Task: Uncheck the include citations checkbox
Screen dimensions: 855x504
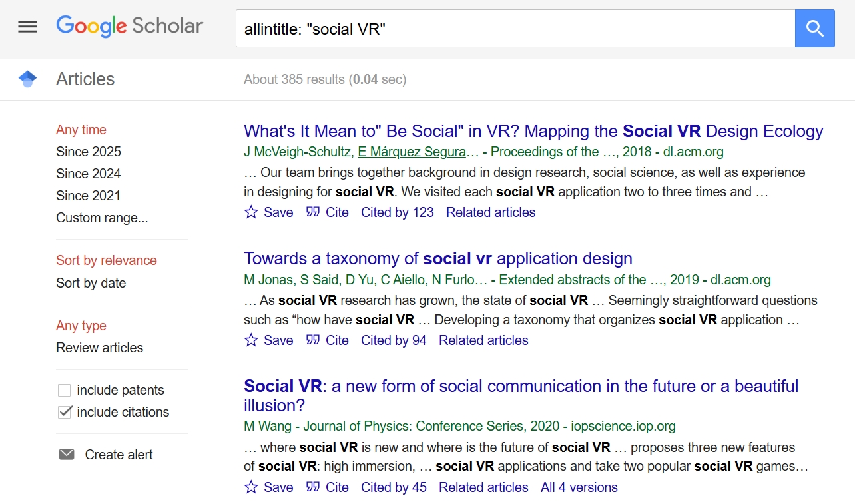Action: pos(65,412)
